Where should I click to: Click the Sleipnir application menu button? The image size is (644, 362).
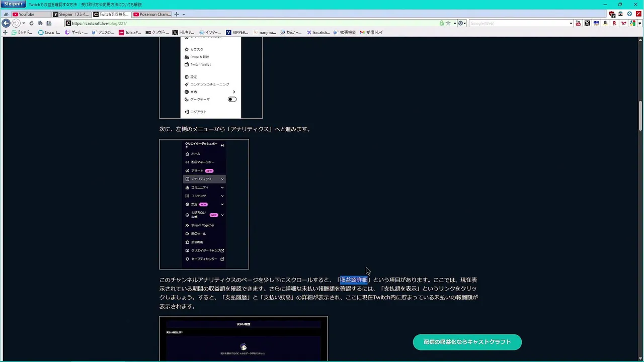pos(14,4)
